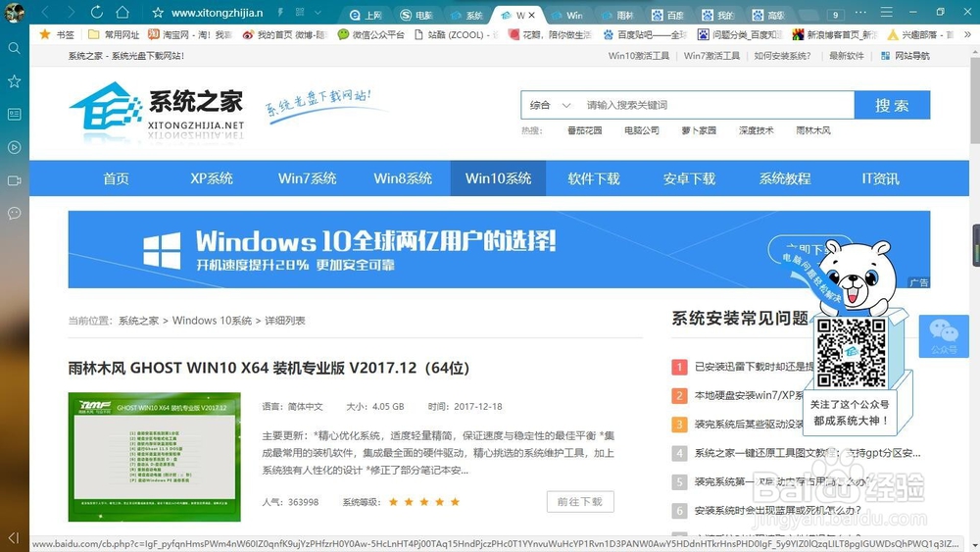The width and height of the screenshot is (980, 552).
Task: Open sidebar play video icon
Action: tap(14, 147)
